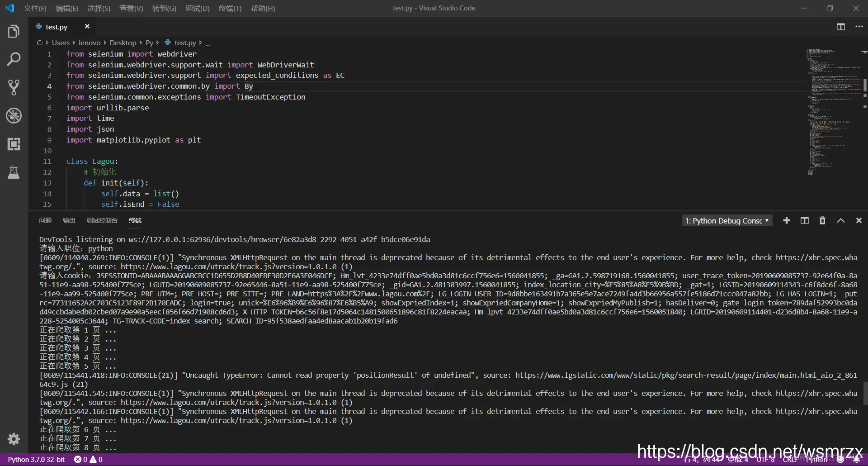Click the Desktop breadcrumb segment
This screenshot has height=466, width=868.
123,43
